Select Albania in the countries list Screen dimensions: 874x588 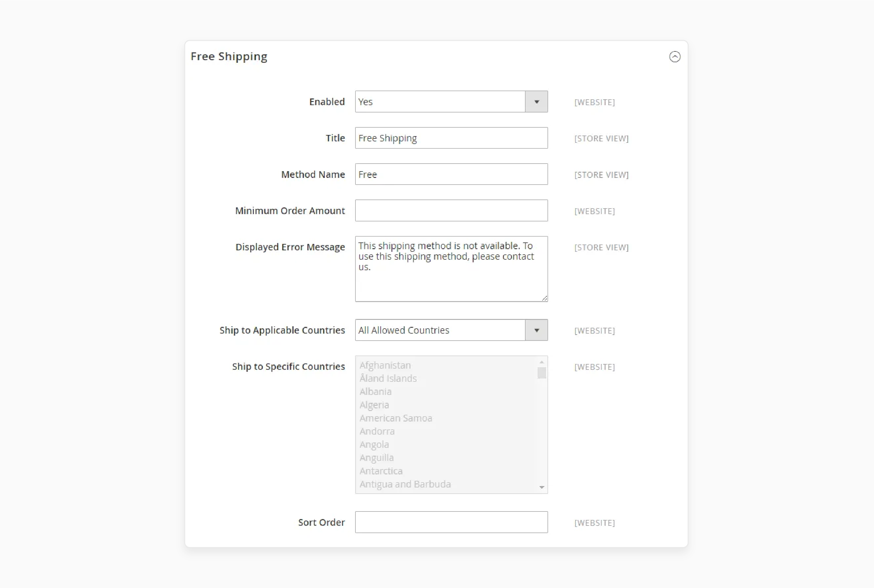(376, 391)
